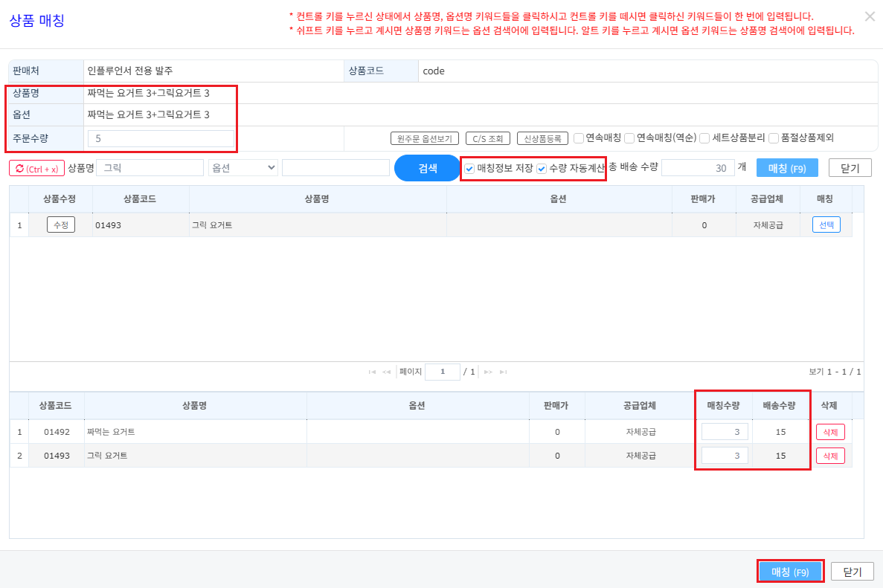Uncheck the 수량 자동계산 checkbox
The height and width of the screenshot is (588, 883).
click(542, 168)
